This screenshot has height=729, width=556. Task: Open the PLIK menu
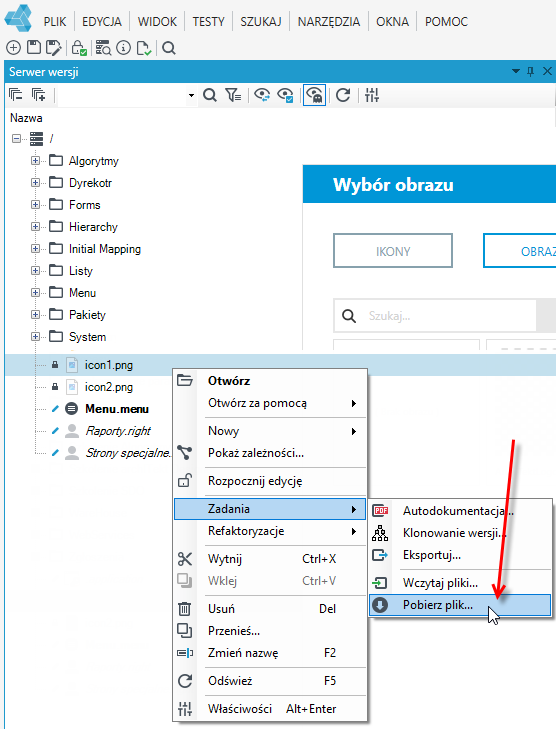pyautogui.click(x=55, y=22)
